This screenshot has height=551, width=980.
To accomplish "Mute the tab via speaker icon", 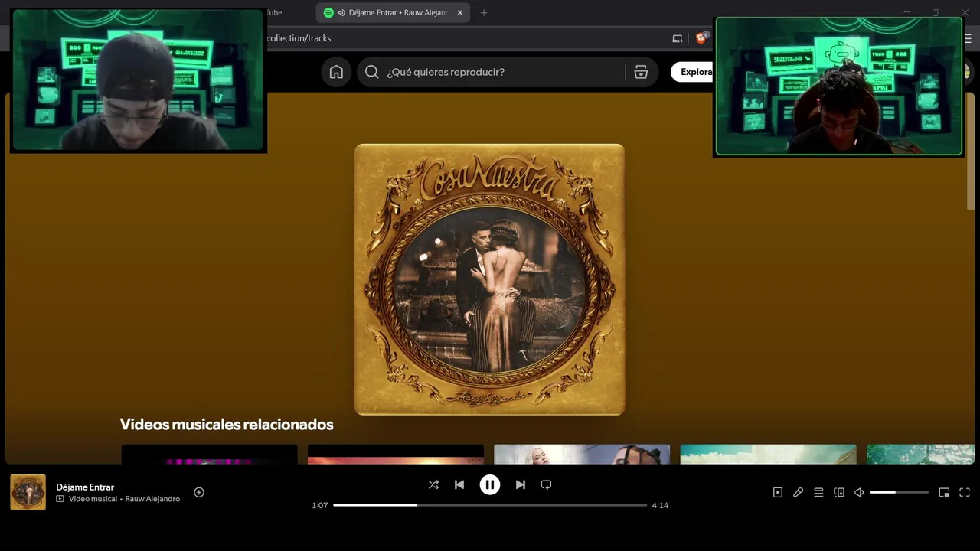I will (x=341, y=13).
